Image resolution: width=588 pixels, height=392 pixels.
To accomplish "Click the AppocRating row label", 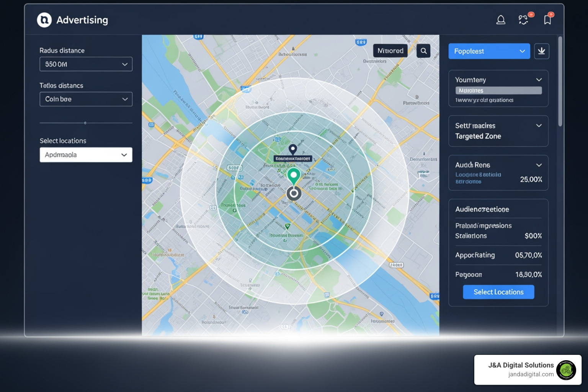I will click(x=475, y=255).
